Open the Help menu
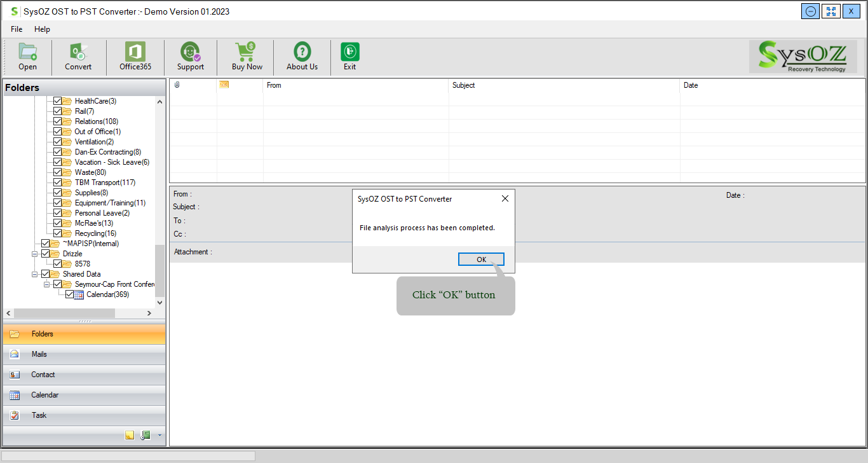868x463 pixels. (42, 29)
